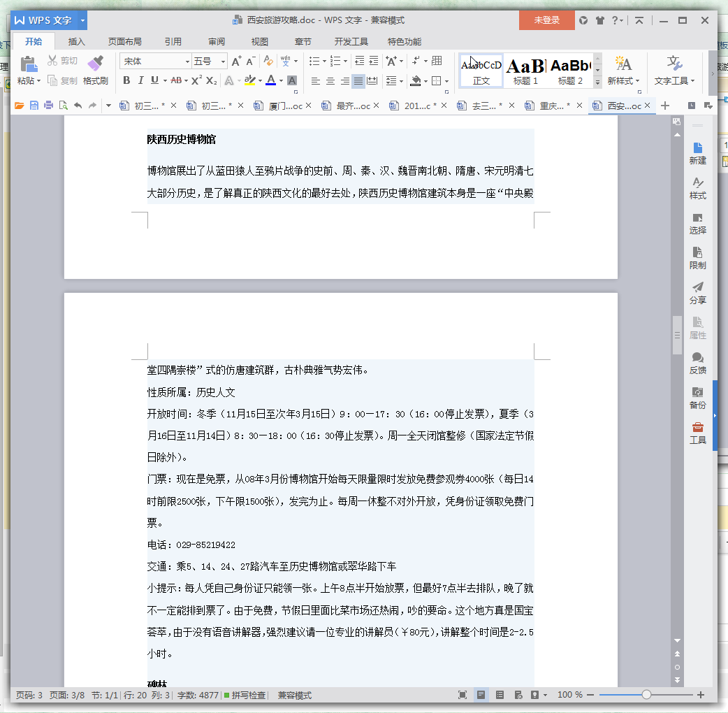This screenshot has height=713, width=728.
Task: Click the Print icon in quick access bar
Action: 48,106
